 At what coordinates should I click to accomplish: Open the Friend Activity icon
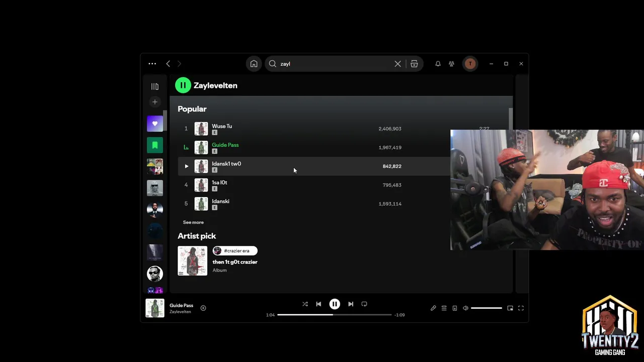coord(451,64)
